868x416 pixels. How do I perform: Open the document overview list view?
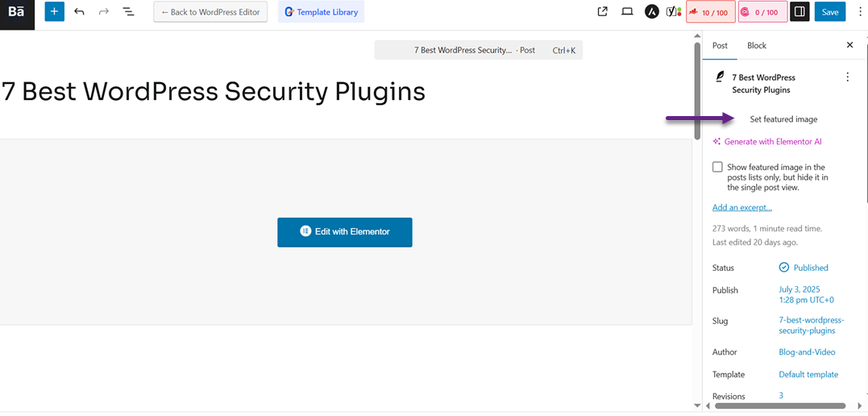pos(128,11)
